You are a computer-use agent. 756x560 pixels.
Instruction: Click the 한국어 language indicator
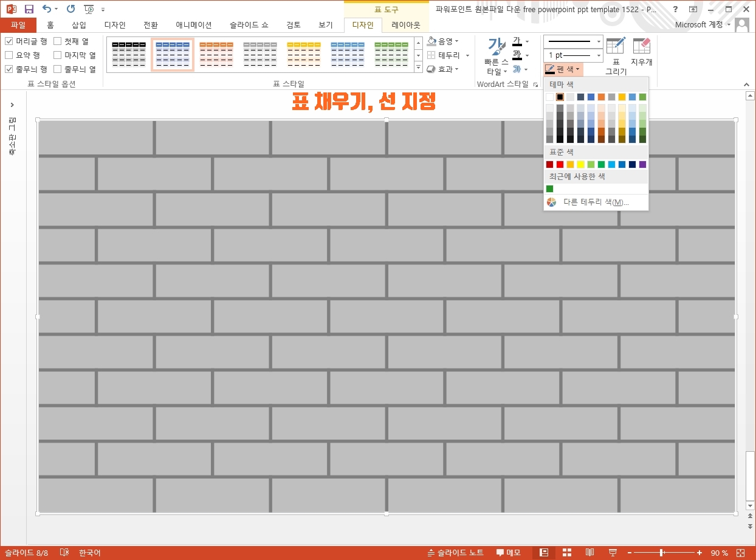pyautogui.click(x=89, y=553)
